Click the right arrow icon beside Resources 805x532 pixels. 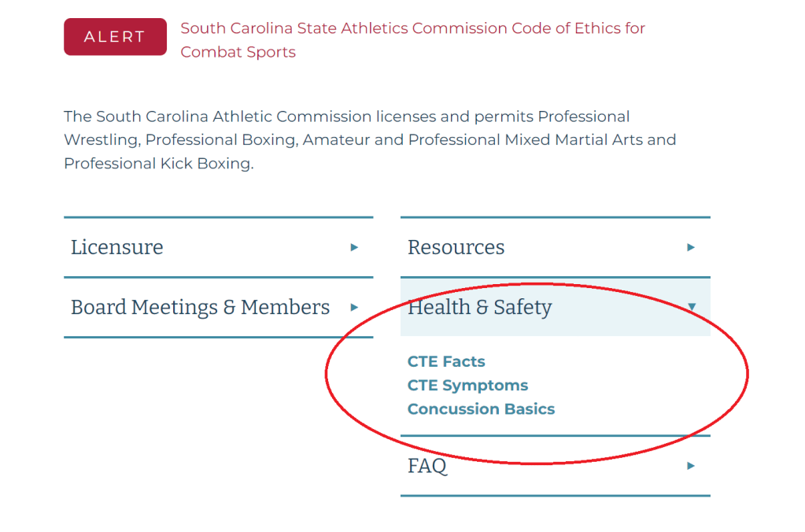pyautogui.click(x=691, y=247)
